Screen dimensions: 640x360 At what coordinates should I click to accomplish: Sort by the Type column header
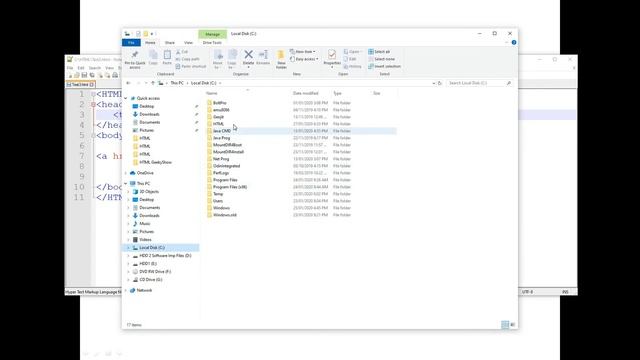pyautogui.click(x=337, y=93)
